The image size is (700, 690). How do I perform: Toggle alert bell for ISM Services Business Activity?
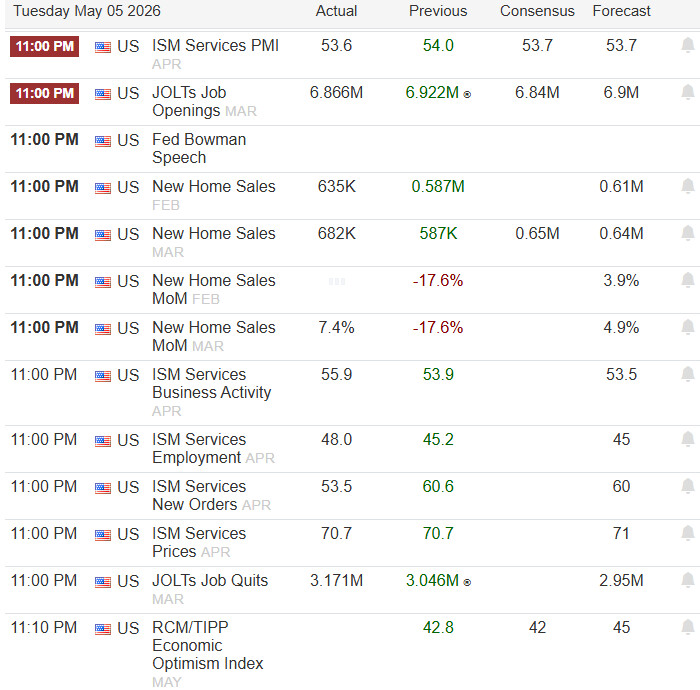click(x=688, y=374)
